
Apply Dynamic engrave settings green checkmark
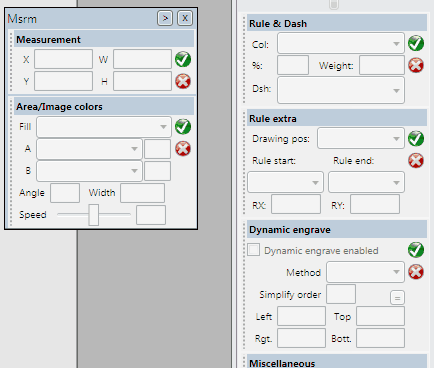tap(416, 250)
